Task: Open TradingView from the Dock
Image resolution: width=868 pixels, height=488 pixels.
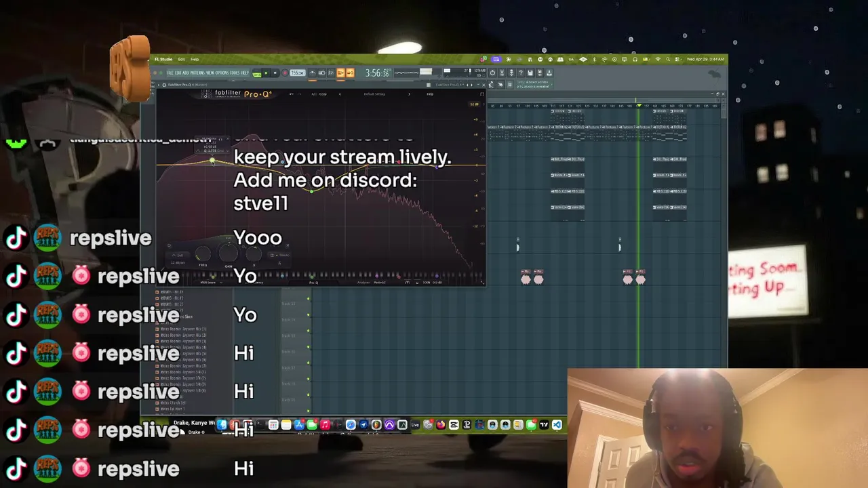Action: tap(544, 425)
